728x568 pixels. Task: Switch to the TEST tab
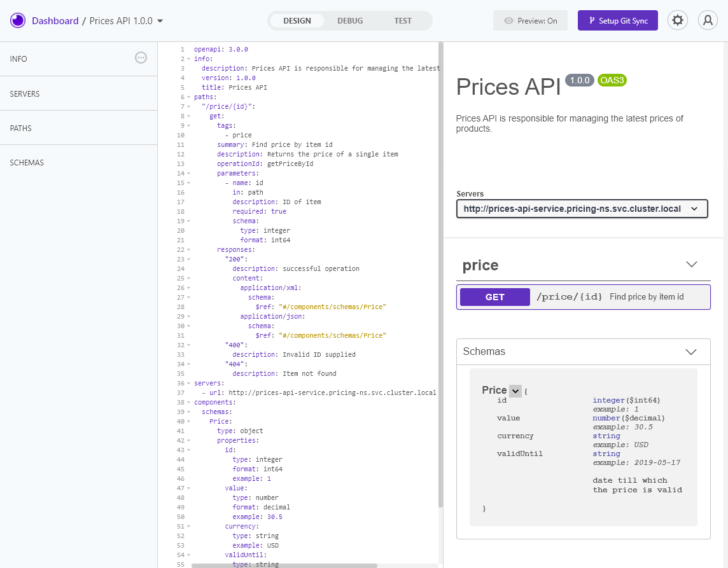click(x=403, y=21)
